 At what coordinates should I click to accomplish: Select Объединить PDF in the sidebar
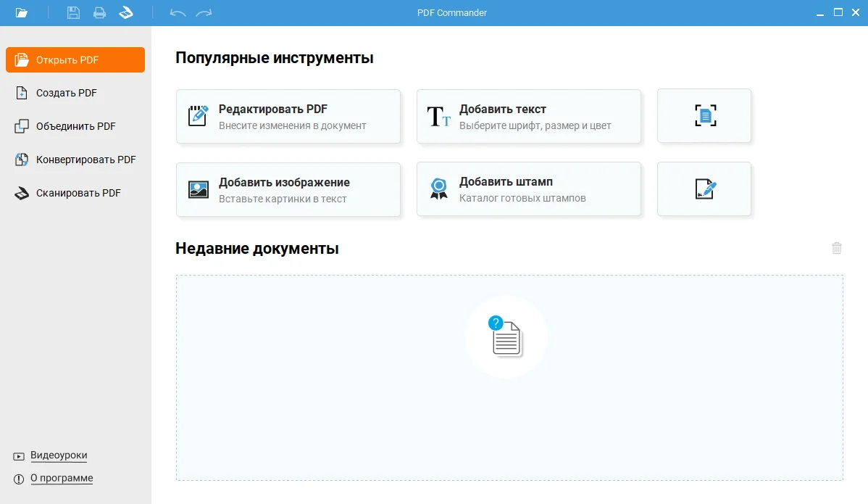click(75, 126)
